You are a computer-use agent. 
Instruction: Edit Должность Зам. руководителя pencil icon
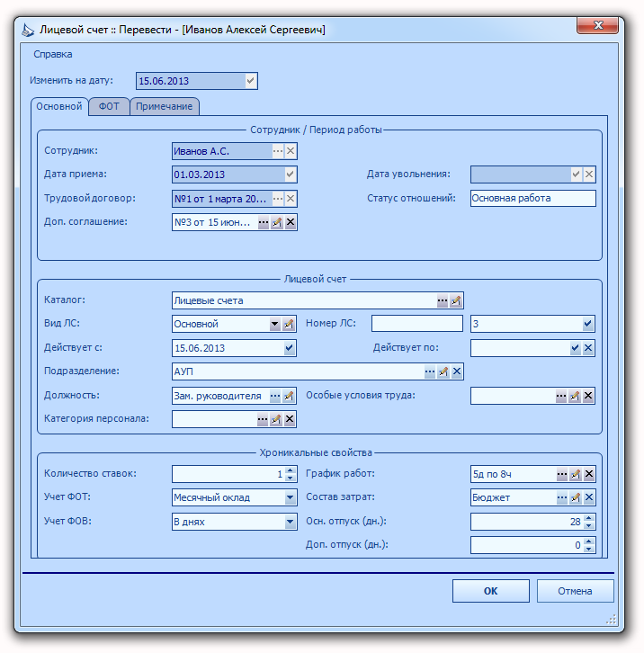[x=289, y=396]
